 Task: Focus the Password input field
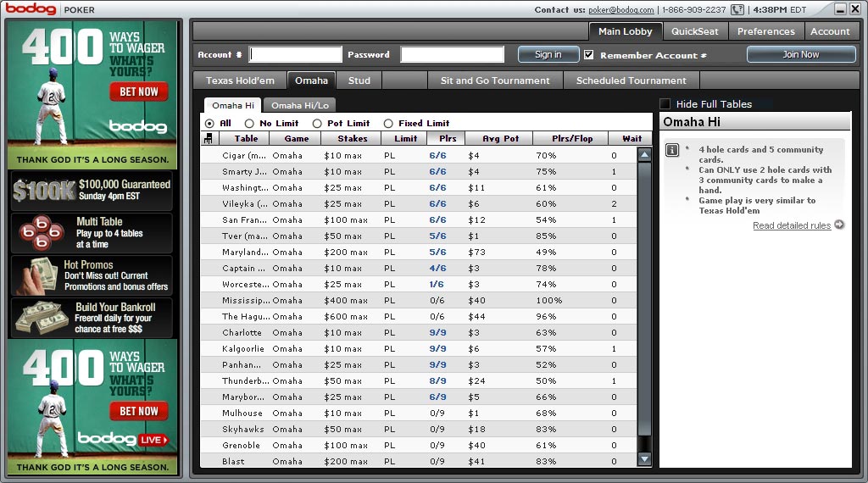(x=453, y=54)
